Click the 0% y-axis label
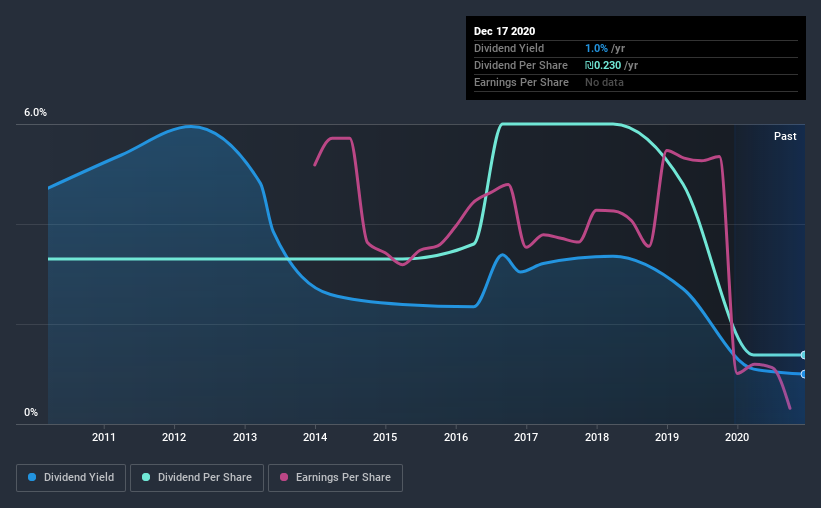 [x=31, y=413]
